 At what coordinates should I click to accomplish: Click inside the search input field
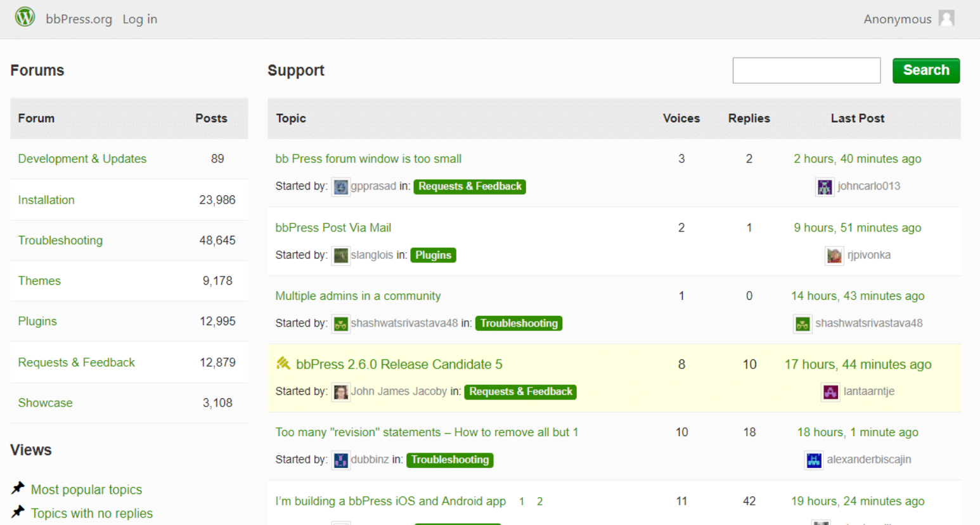click(x=806, y=70)
